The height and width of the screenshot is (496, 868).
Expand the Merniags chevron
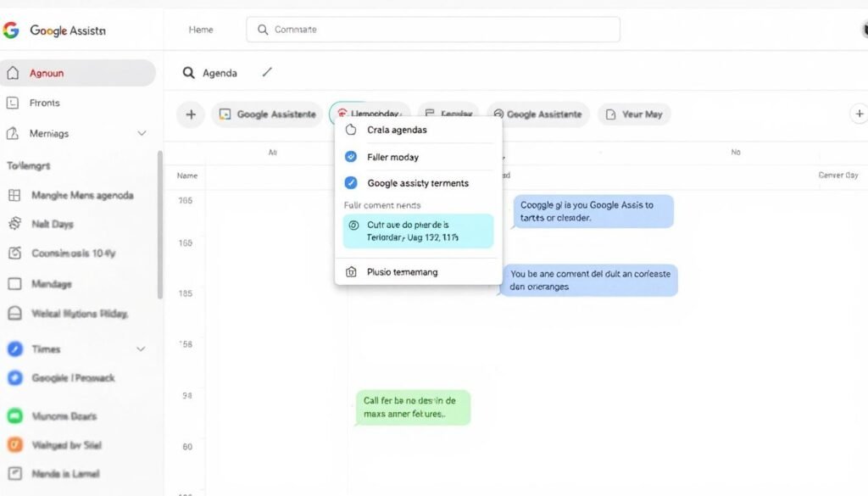142,133
